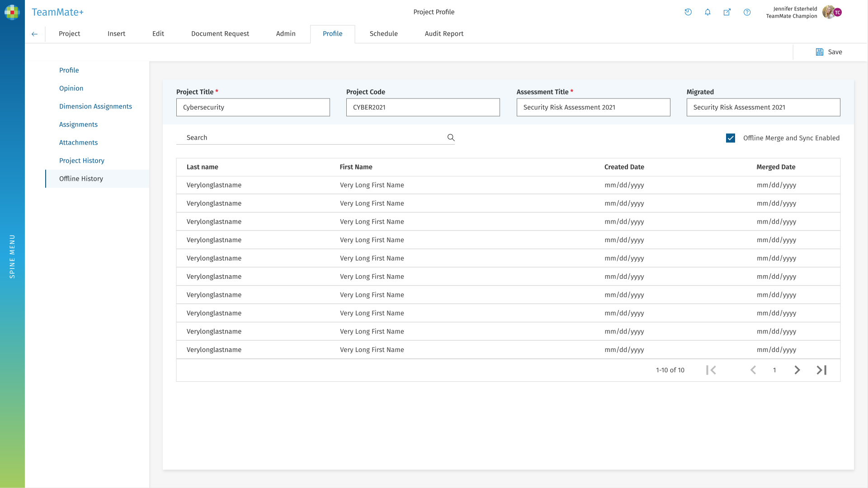Click the back arrow icon
Image resolution: width=868 pixels, height=488 pixels.
(34, 34)
